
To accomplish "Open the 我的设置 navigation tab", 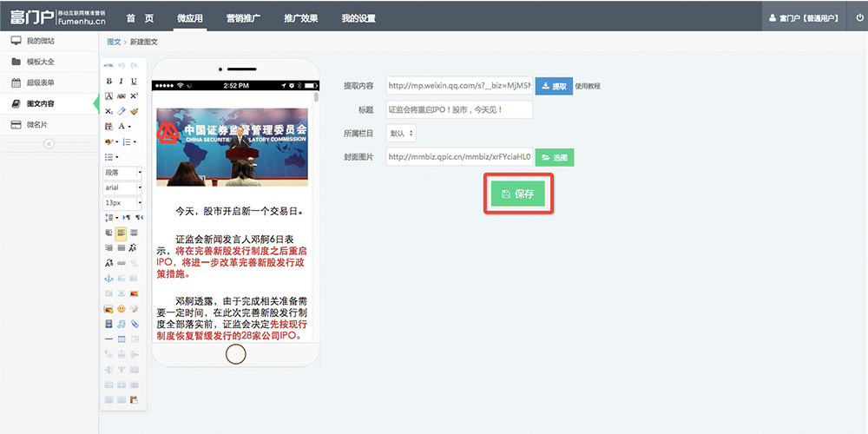I will [x=358, y=18].
